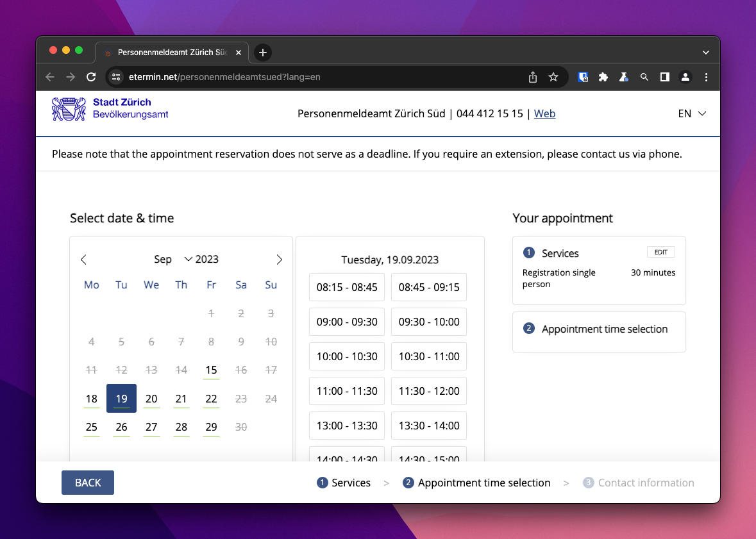Click '30 minutes' duration text

(653, 272)
